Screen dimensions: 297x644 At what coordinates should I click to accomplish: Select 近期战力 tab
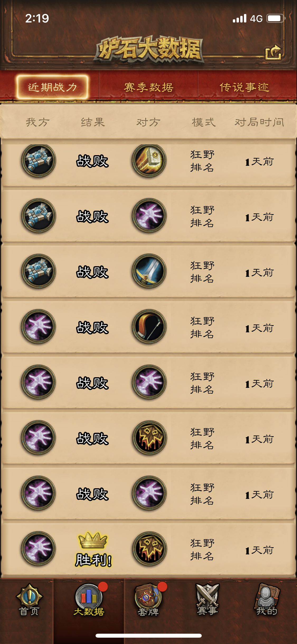tap(52, 87)
